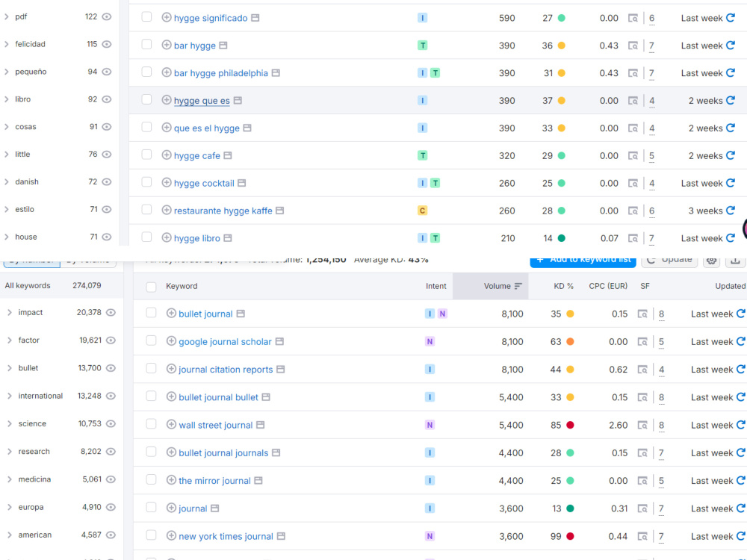The height and width of the screenshot is (560, 747).
Task: Refresh metrics for 'hygge cafe' row
Action: [731, 156]
